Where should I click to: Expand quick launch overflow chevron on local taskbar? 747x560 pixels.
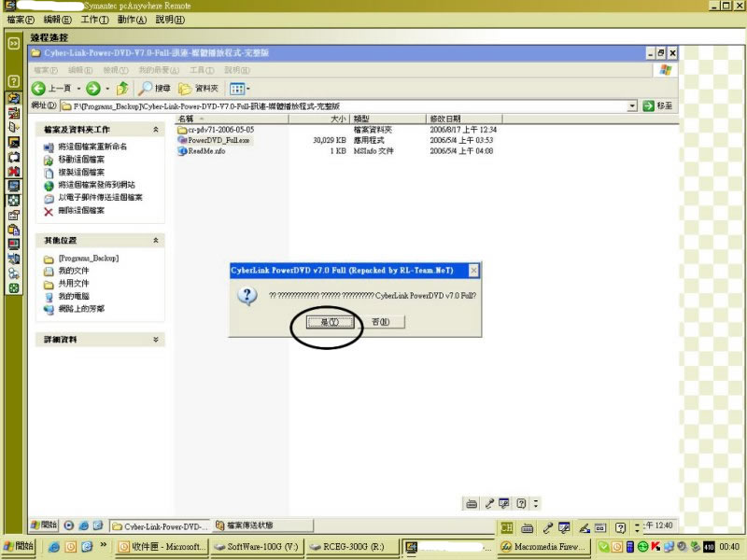point(103,546)
